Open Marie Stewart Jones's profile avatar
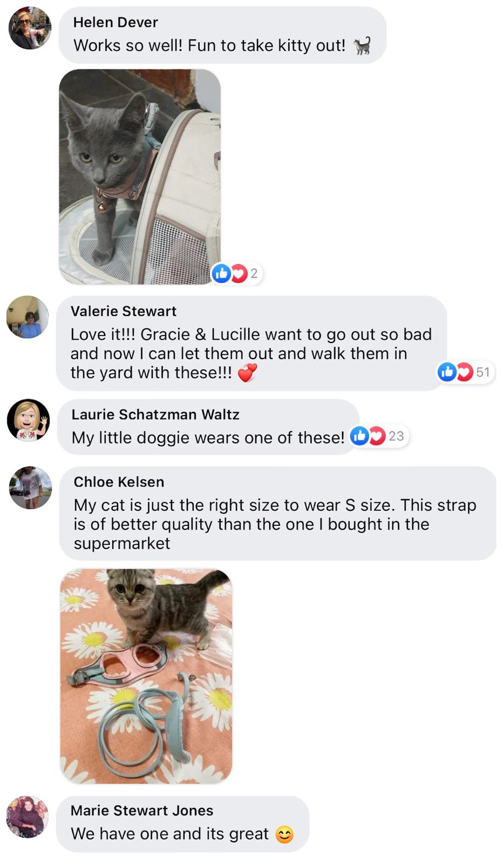The width and height of the screenshot is (504, 864). (x=28, y=816)
